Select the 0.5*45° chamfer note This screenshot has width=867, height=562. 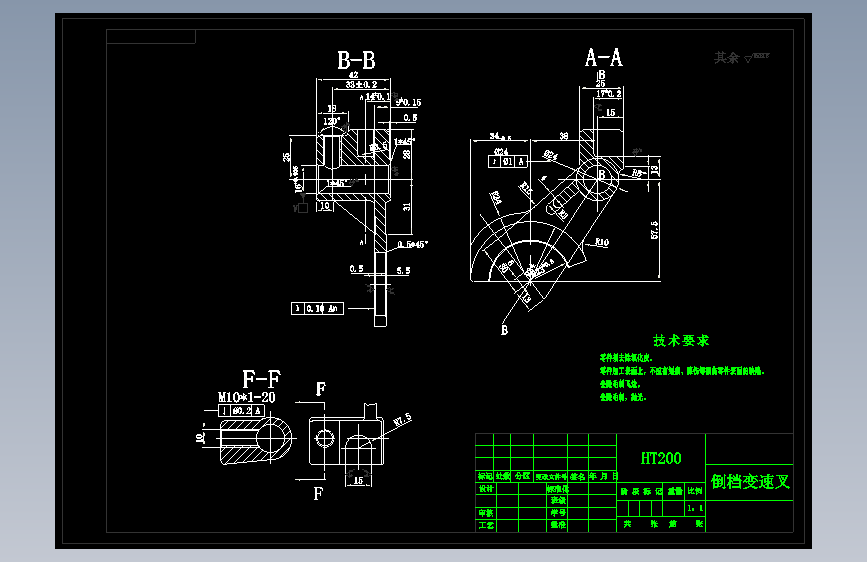[x=412, y=244]
